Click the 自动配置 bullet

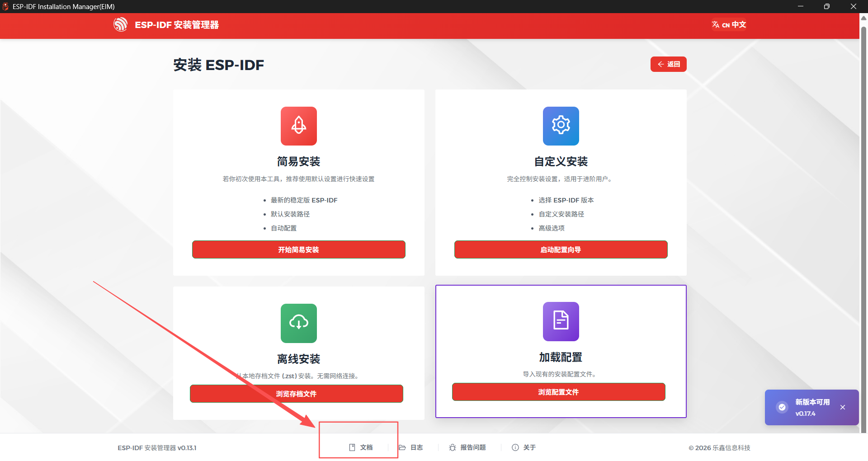pos(284,228)
